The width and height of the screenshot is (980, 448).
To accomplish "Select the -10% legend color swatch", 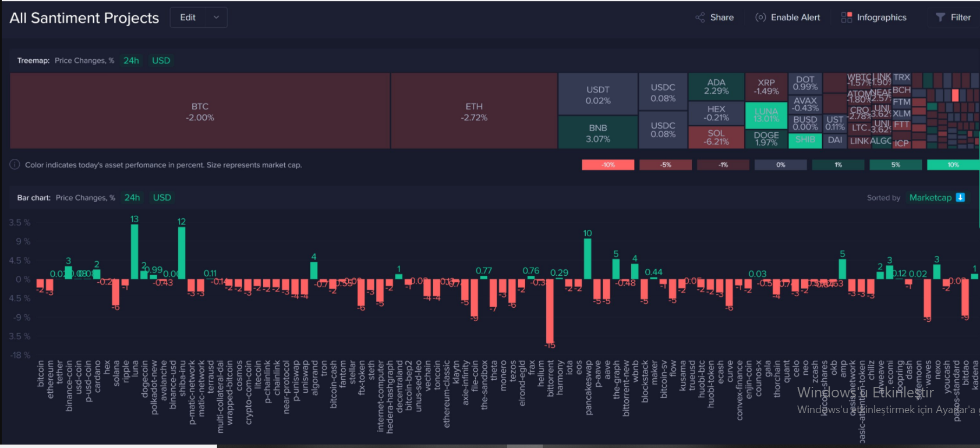I will click(x=608, y=165).
